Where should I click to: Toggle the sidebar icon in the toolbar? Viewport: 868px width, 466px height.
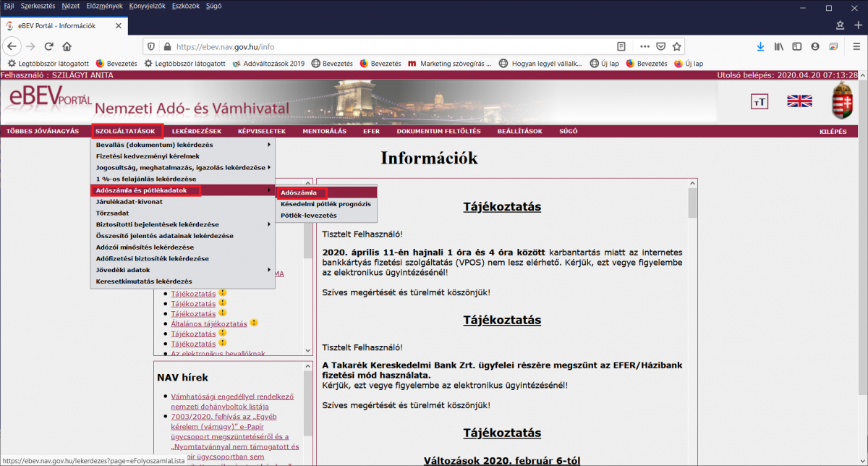coord(797,46)
